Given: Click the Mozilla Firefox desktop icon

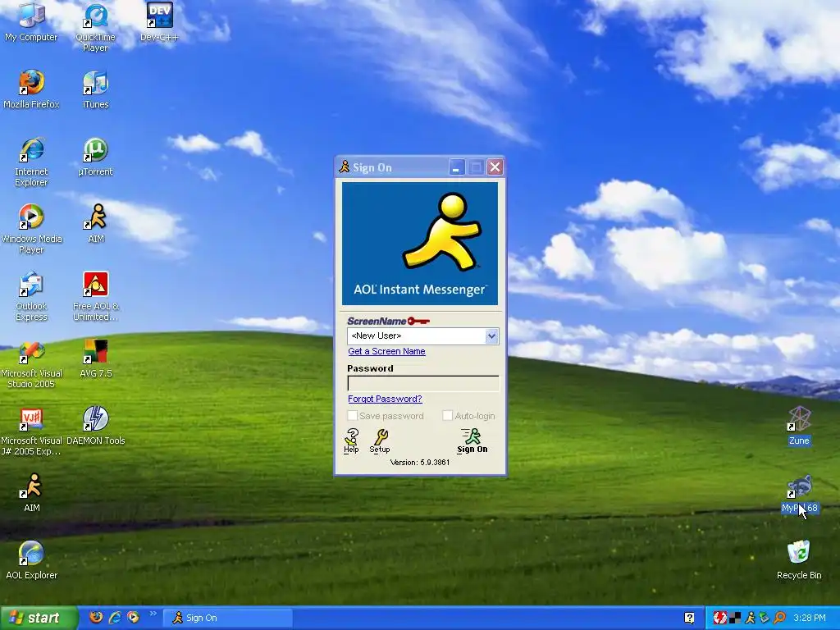Looking at the screenshot, I should click(31, 89).
